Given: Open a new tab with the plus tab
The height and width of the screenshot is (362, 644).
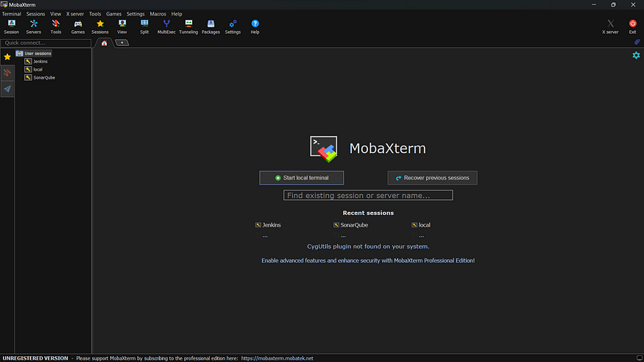Looking at the screenshot, I should [122, 43].
